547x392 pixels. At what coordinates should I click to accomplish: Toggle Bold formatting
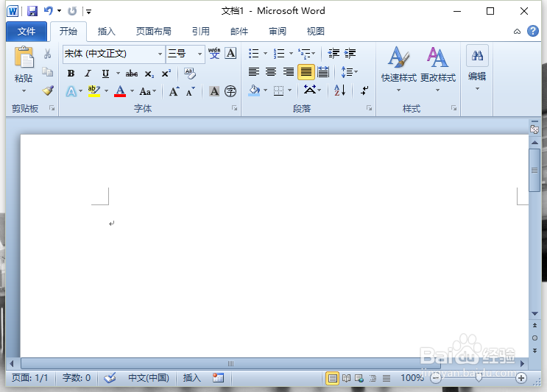[x=71, y=73]
